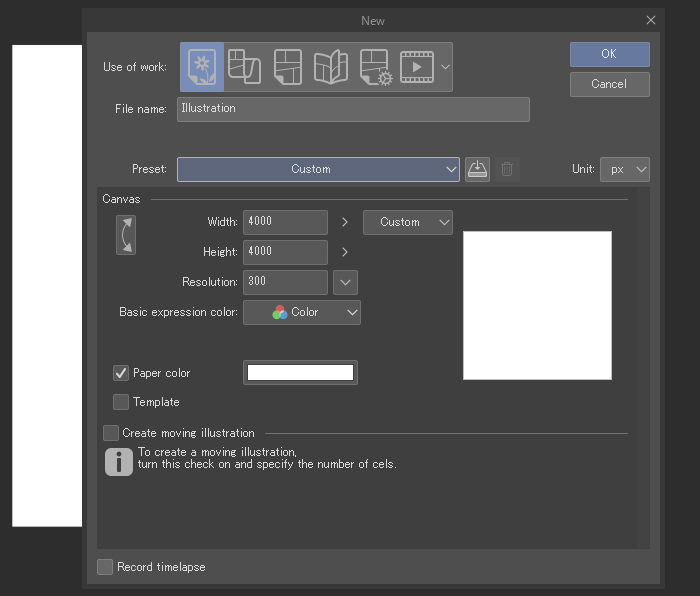Enable the Template checkbox
This screenshot has height=596, width=700.
tap(121, 402)
